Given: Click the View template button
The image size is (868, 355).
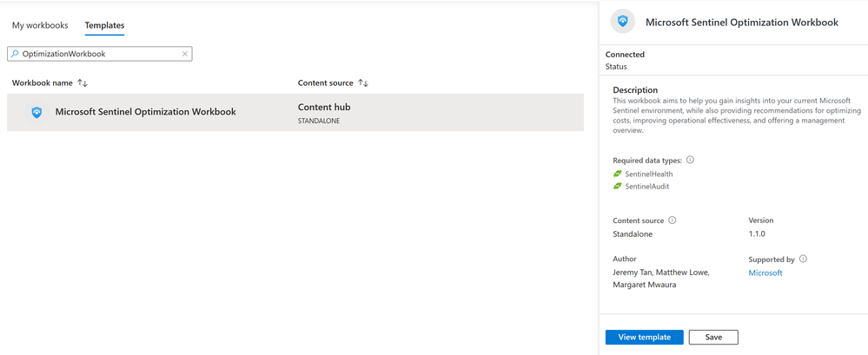Looking at the screenshot, I should pos(645,338).
